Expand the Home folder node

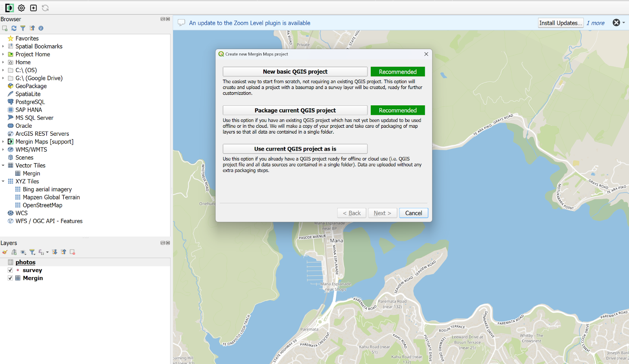(x=3, y=62)
